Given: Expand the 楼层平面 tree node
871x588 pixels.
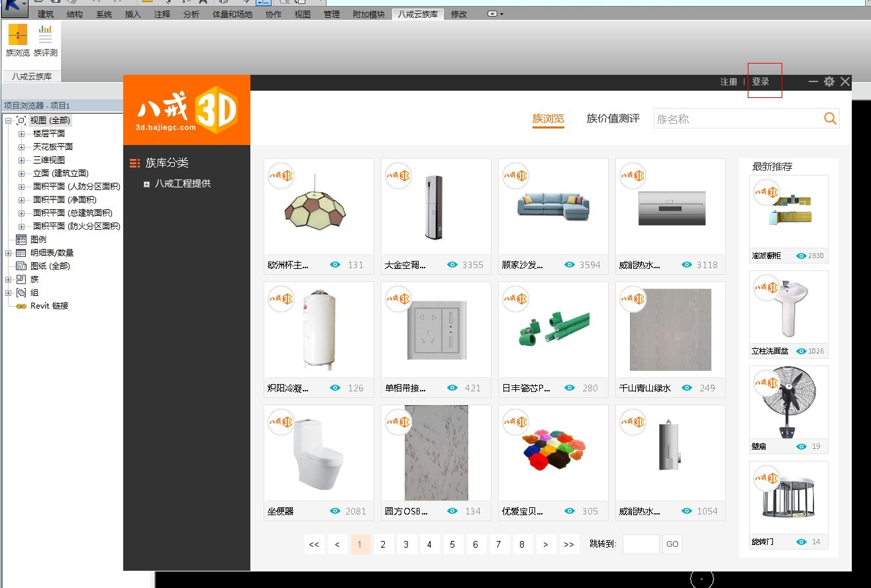Looking at the screenshot, I should (22, 132).
